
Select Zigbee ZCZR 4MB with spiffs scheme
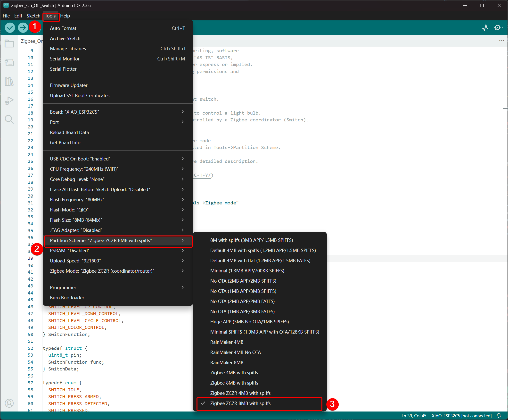coord(240,393)
